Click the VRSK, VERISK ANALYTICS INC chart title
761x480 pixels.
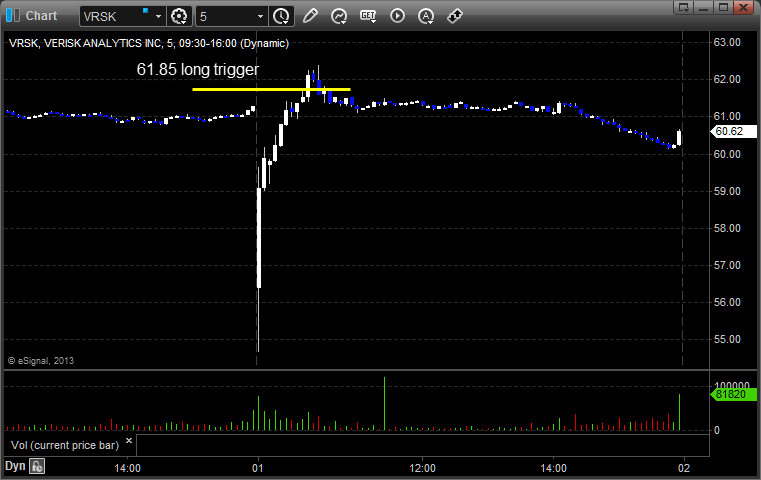click(149, 43)
